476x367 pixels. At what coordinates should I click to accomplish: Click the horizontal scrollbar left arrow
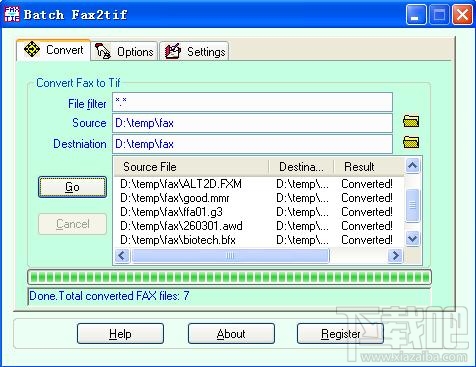[x=122, y=256]
